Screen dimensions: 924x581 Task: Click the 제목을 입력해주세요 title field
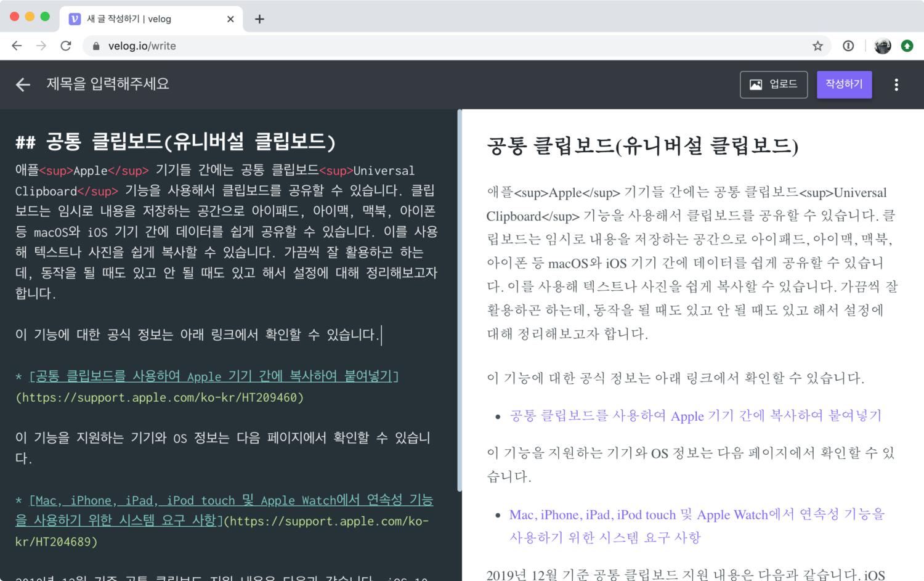click(x=108, y=84)
